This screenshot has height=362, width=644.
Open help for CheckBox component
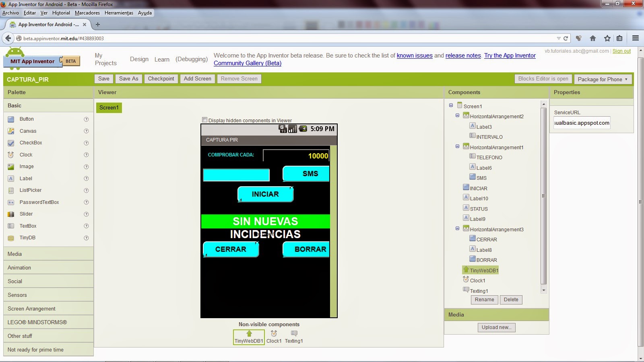pos(86,143)
